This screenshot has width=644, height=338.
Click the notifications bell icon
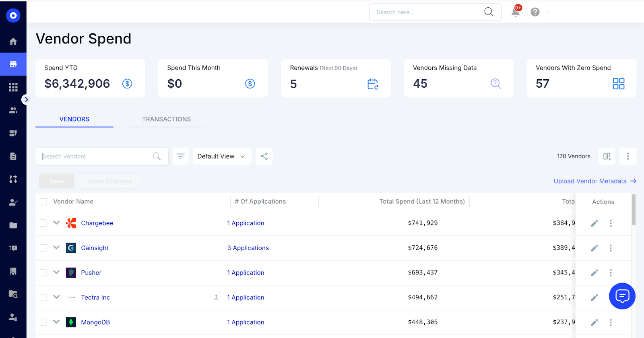tap(516, 12)
